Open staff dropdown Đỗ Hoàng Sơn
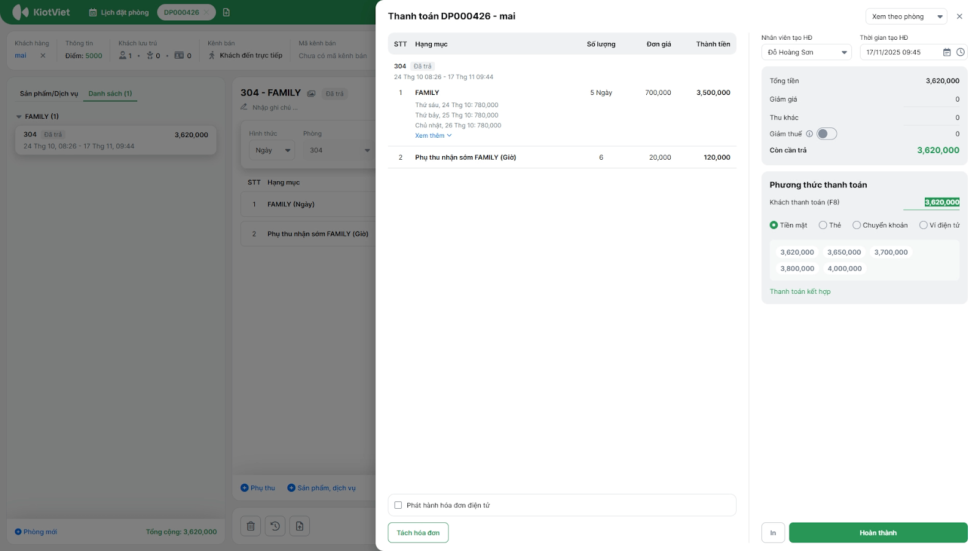Viewport: 980px width, 551px height. (x=806, y=53)
